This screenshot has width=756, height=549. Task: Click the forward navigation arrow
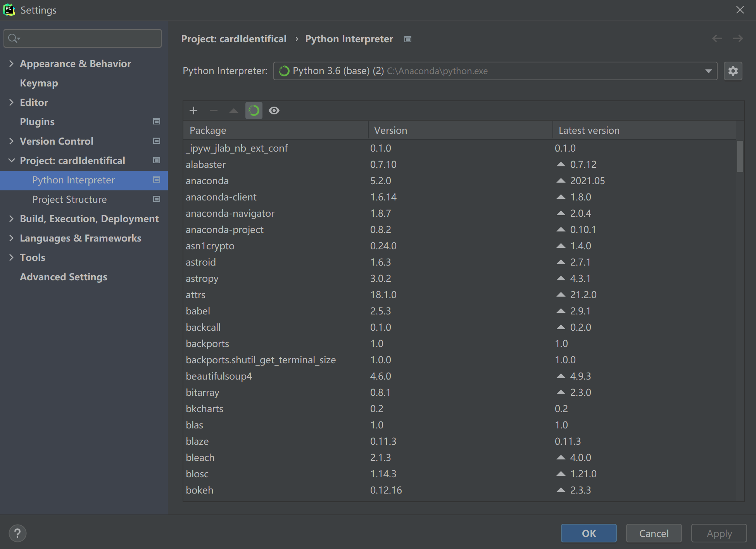(738, 38)
